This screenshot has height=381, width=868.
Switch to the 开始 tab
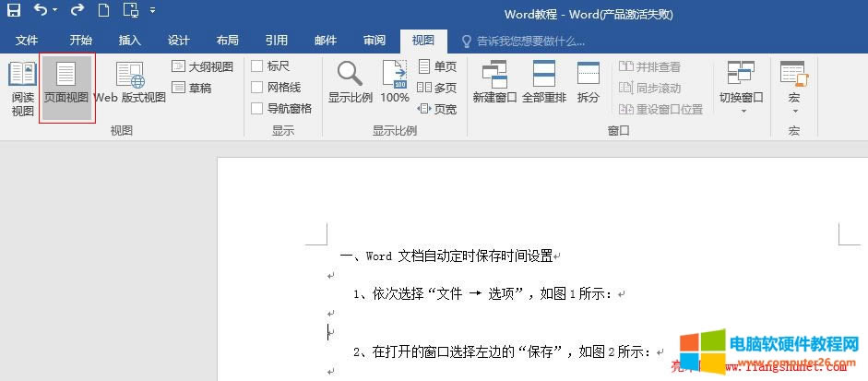pyautogui.click(x=81, y=41)
